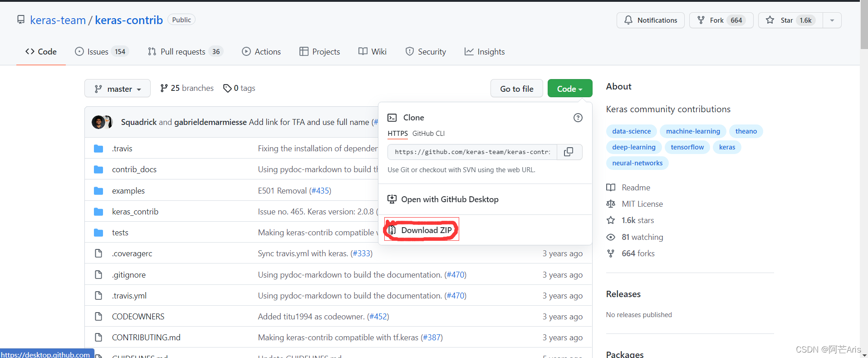Open the .travis.yml file

pos(129,296)
